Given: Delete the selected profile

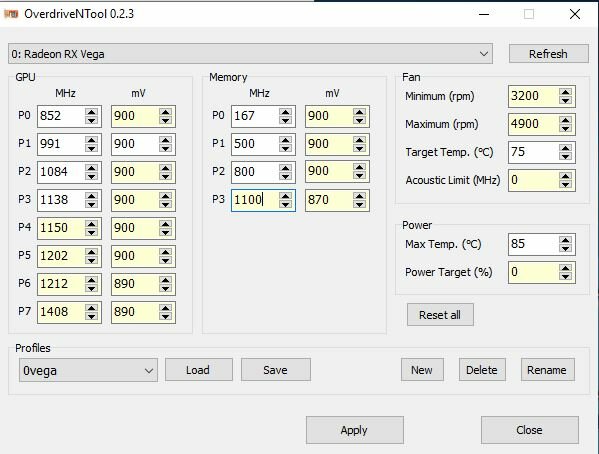Looking at the screenshot, I should 482,370.
